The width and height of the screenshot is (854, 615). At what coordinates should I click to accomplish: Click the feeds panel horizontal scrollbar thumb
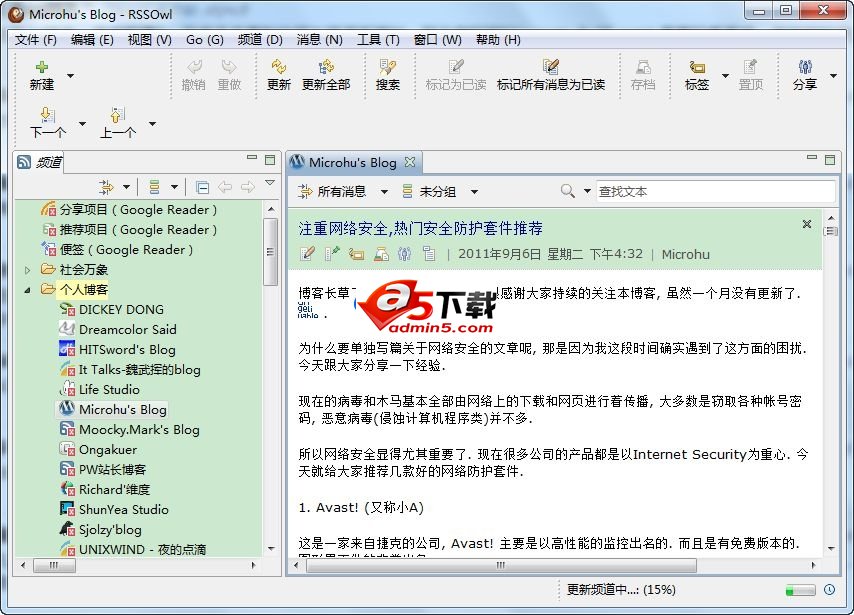[54, 565]
